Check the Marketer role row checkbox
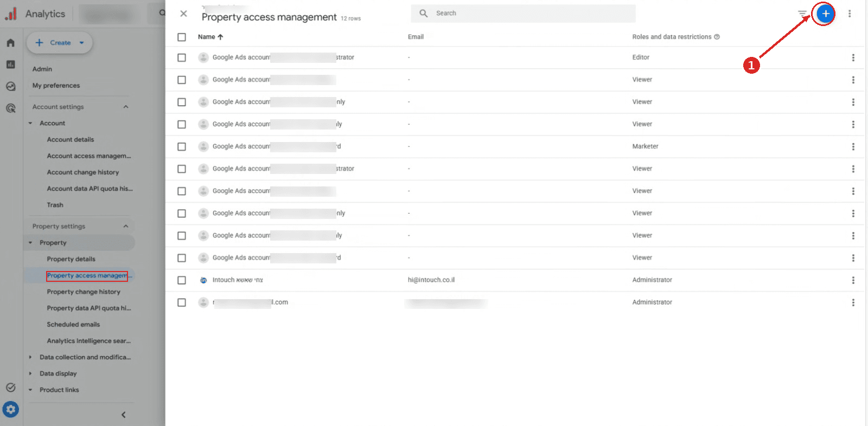The image size is (868, 426). [182, 147]
